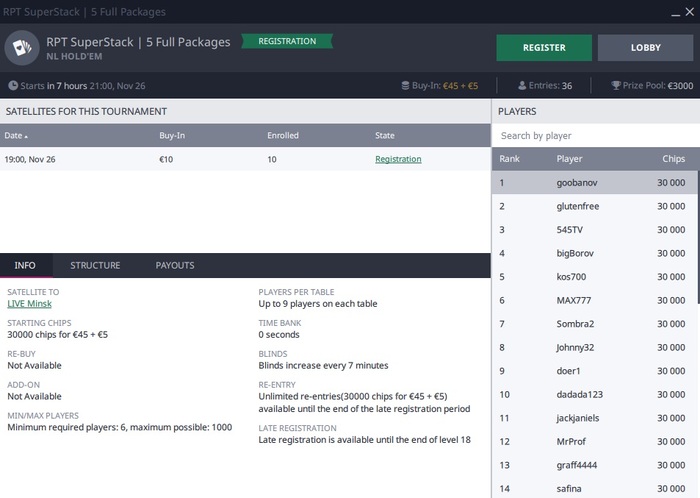Switch to the STRUCTURE tab
Viewport: 700px width, 498px height.
pos(95,266)
